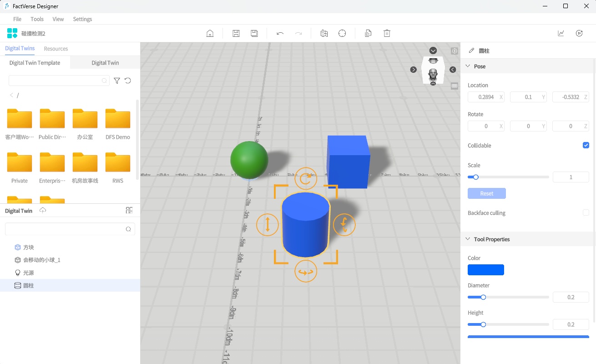This screenshot has height=364, width=596.
Task: Start the simulation with the run icon
Action: pyautogui.click(x=579, y=33)
